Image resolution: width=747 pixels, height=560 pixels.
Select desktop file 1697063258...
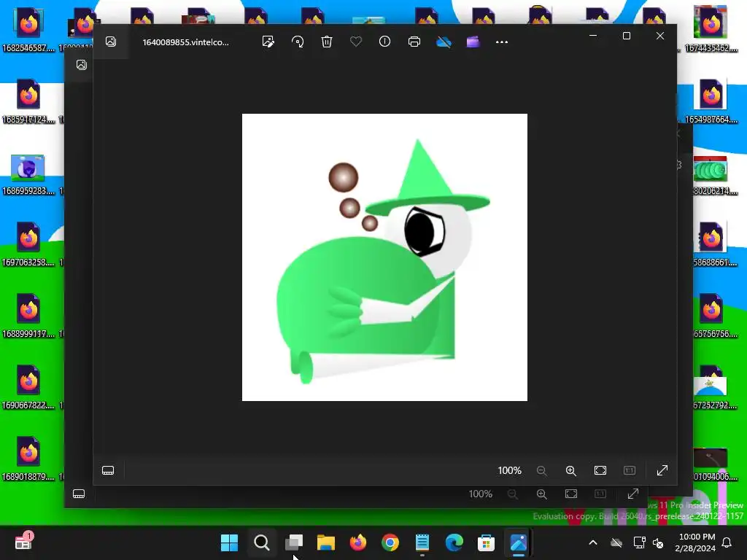pos(28,244)
